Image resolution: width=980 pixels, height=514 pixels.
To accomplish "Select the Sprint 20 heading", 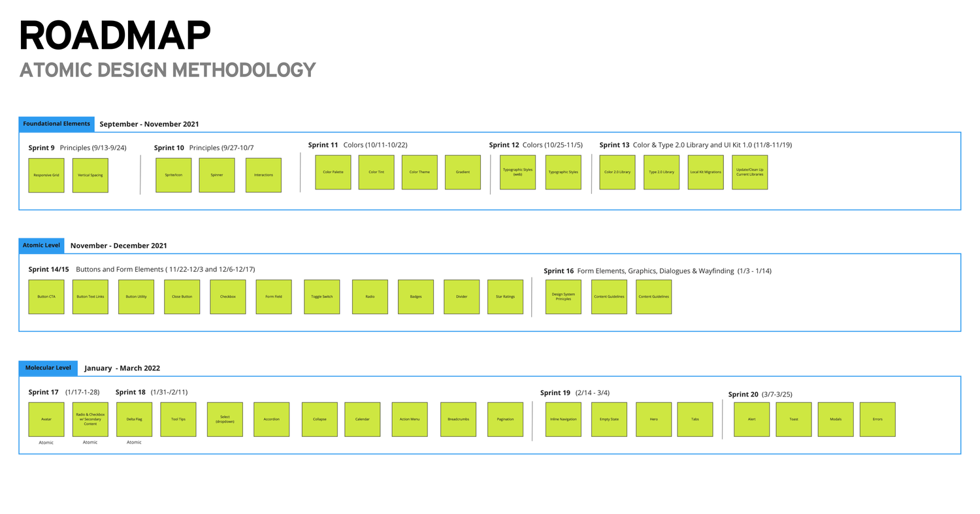I will tap(743, 394).
